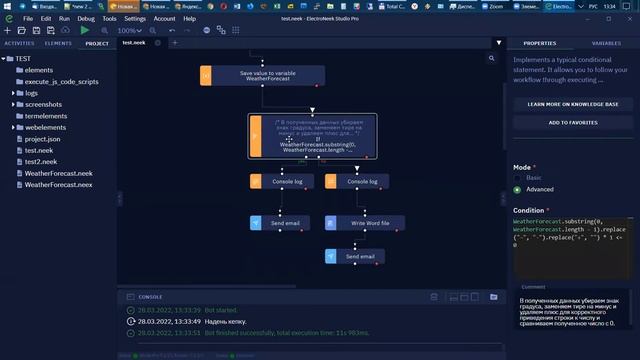
Task: Open the Edit menu
Action: pyautogui.click(x=46, y=19)
